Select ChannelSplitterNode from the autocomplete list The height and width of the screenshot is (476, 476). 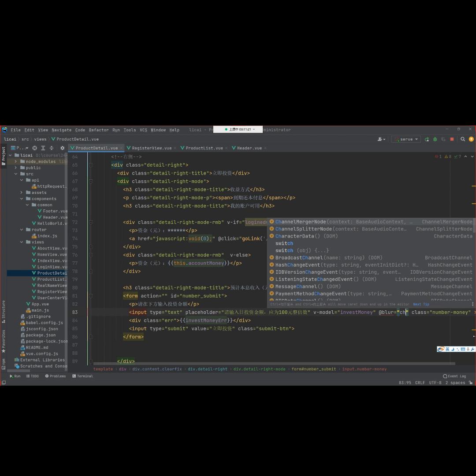pyautogui.click(x=303, y=229)
